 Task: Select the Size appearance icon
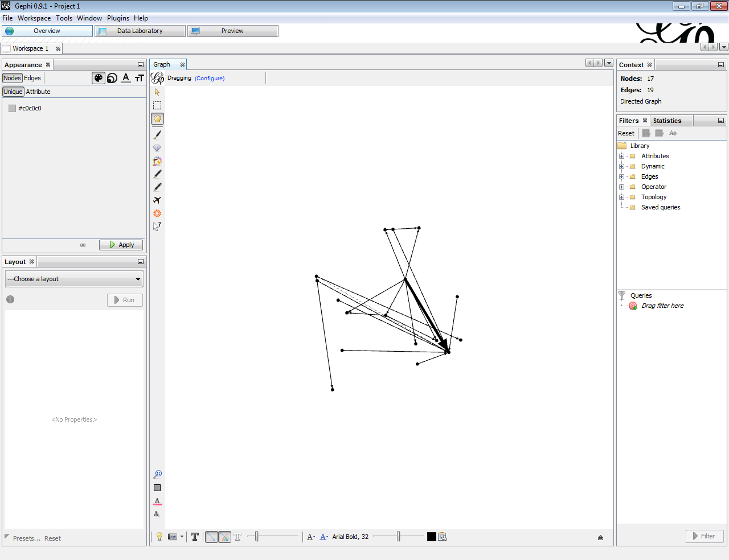tap(112, 78)
